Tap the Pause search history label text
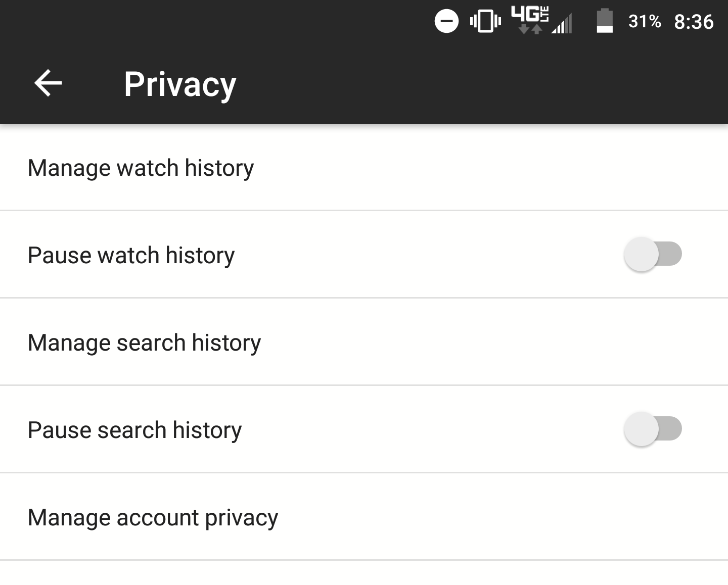728x585 pixels. click(134, 430)
